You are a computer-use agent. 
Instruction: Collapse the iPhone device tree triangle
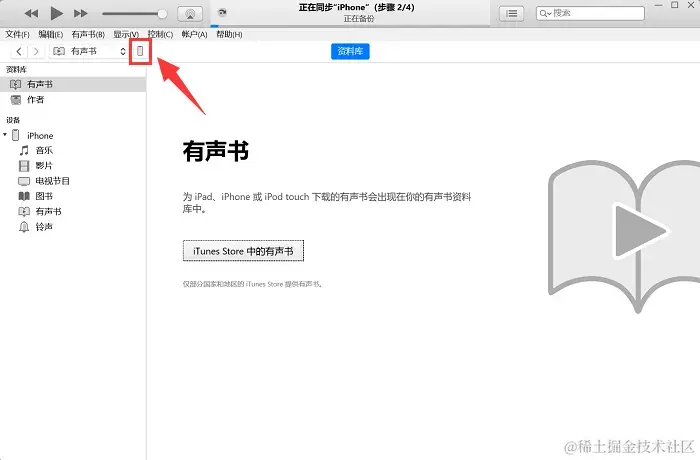[5, 134]
